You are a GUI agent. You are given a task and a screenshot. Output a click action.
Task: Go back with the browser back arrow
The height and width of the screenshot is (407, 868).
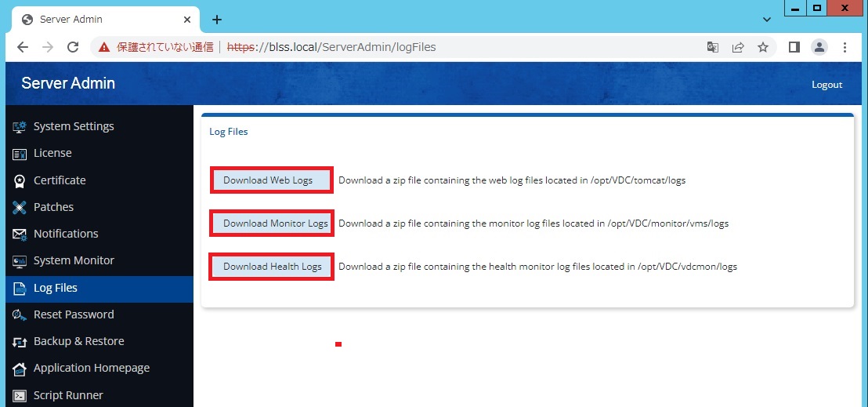click(22, 47)
